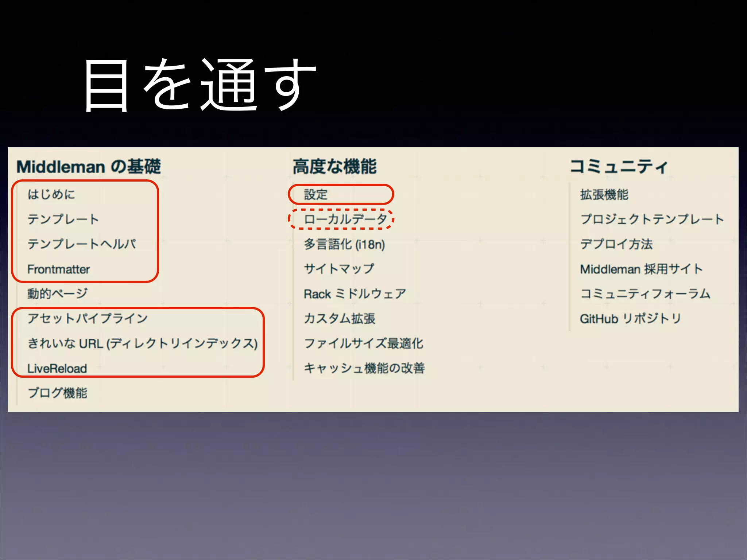747x560 pixels.
Task: Open the コミュニティフォーラム link
Action: tap(645, 293)
